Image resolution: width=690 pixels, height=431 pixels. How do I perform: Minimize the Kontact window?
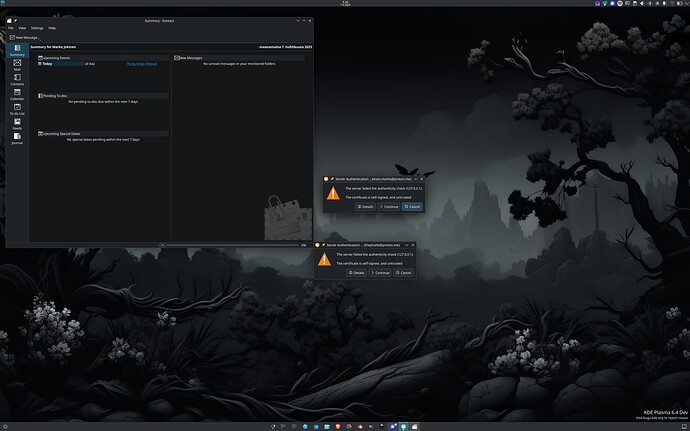coord(298,20)
